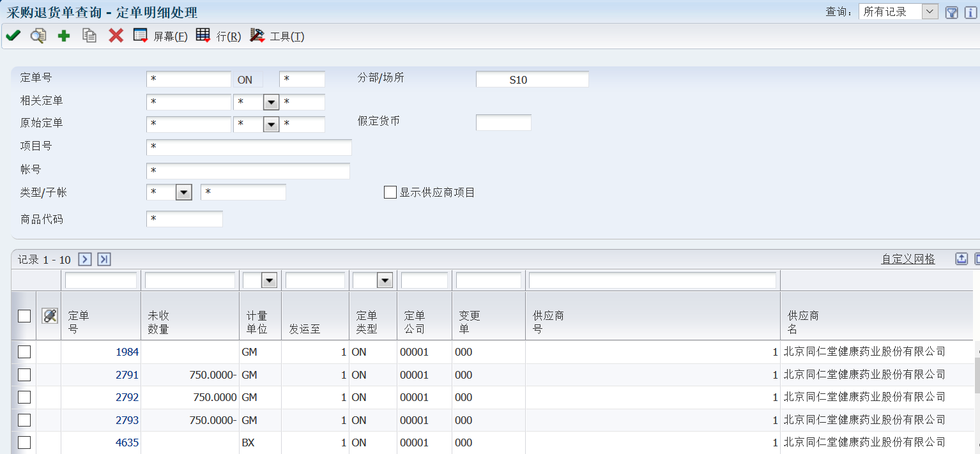Screen dimensions: 980x454
Task: Click the 项目号 input field
Action: click(249, 148)
